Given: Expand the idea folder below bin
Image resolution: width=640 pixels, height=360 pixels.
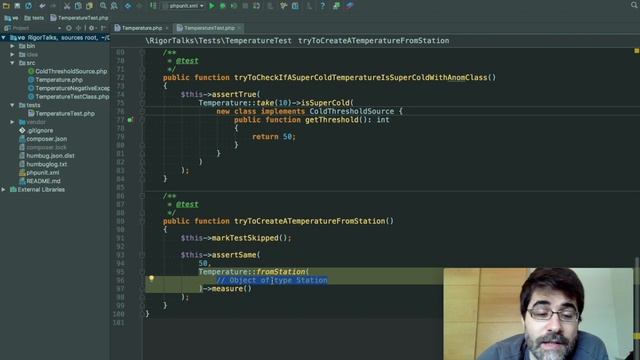Looking at the screenshot, I should pos(12,54).
